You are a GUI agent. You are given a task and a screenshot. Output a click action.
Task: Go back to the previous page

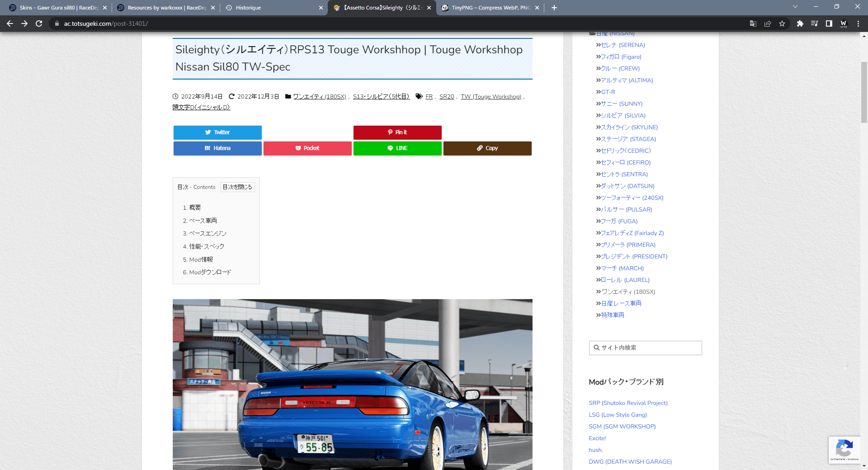pos(10,23)
